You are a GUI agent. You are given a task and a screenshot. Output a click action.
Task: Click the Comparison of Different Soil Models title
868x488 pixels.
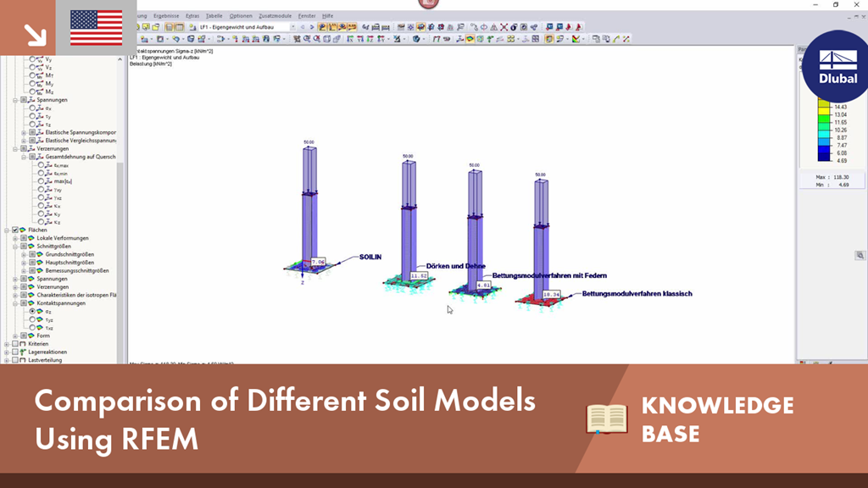285,419
